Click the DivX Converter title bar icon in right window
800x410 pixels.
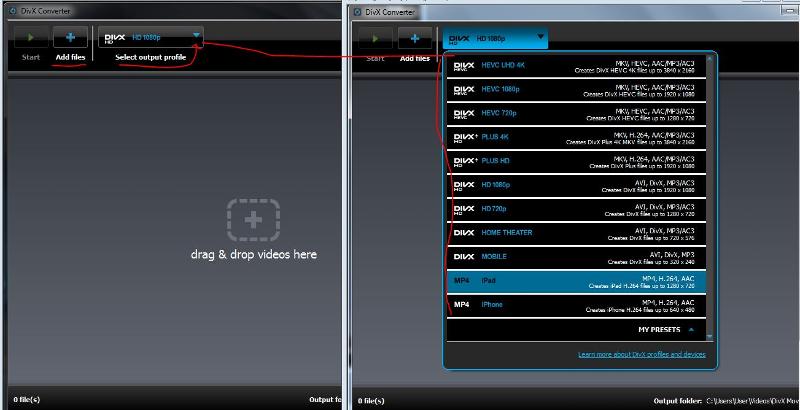click(357, 10)
